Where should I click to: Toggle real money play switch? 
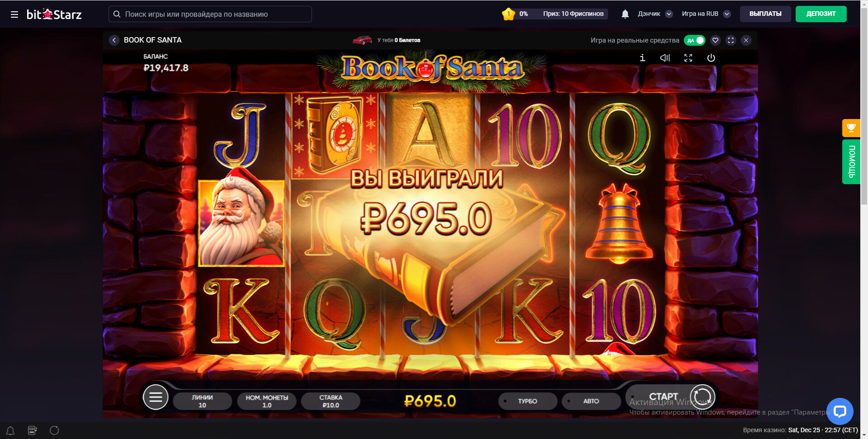pos(694,40)
